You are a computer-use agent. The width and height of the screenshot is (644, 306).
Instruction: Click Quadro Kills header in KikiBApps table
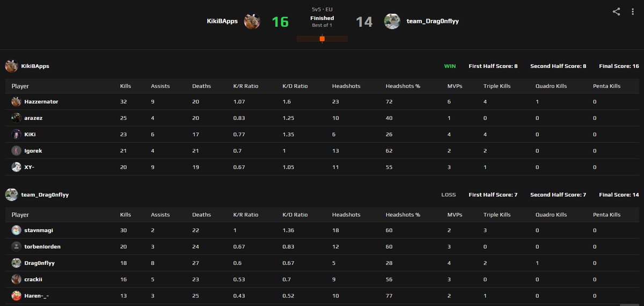[551, 86]
